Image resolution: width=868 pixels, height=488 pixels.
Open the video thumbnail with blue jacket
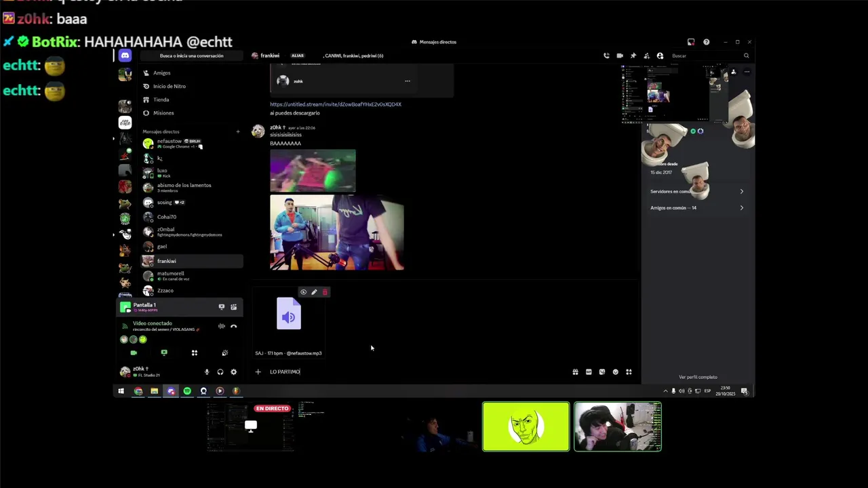pos(337,232)
